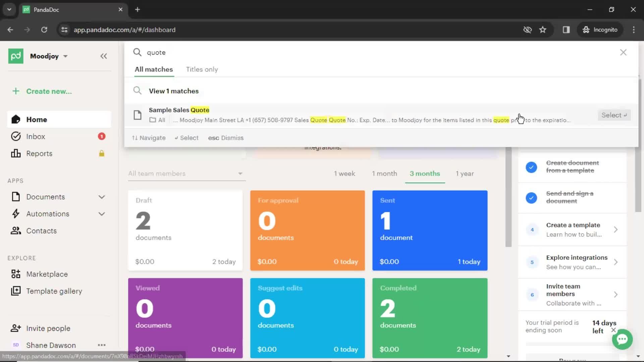This screenshot has height=362, width=644.
Task: Expand the Automations section chevron
Action: (102, 214)
